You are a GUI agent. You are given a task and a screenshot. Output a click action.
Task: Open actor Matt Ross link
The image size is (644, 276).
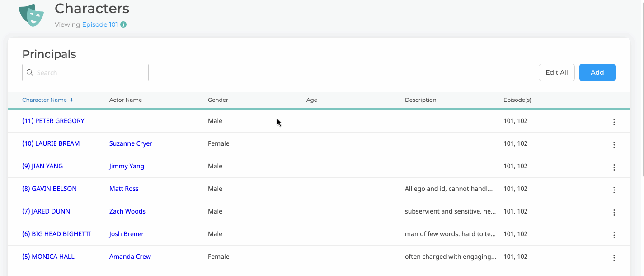coord(124,189)
